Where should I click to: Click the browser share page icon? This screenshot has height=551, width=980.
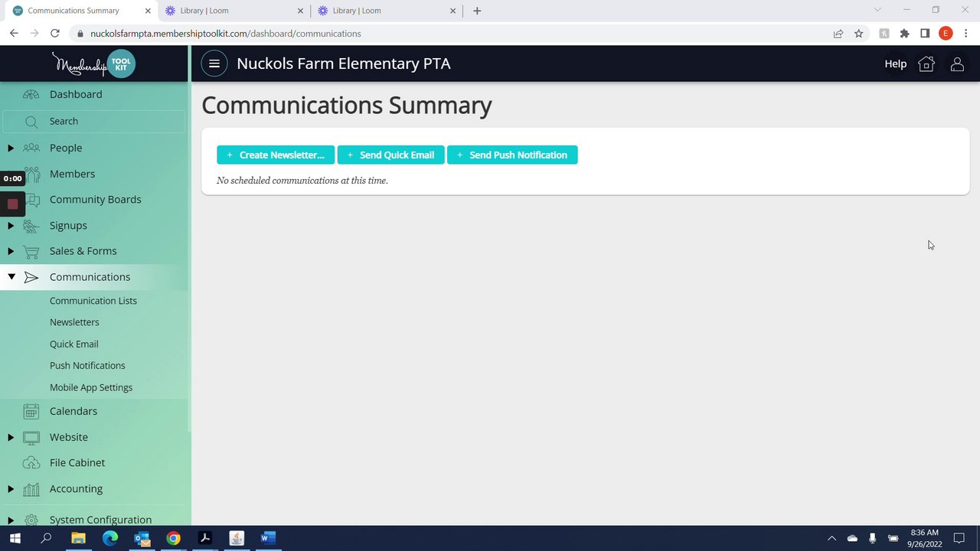click(838, 34)
